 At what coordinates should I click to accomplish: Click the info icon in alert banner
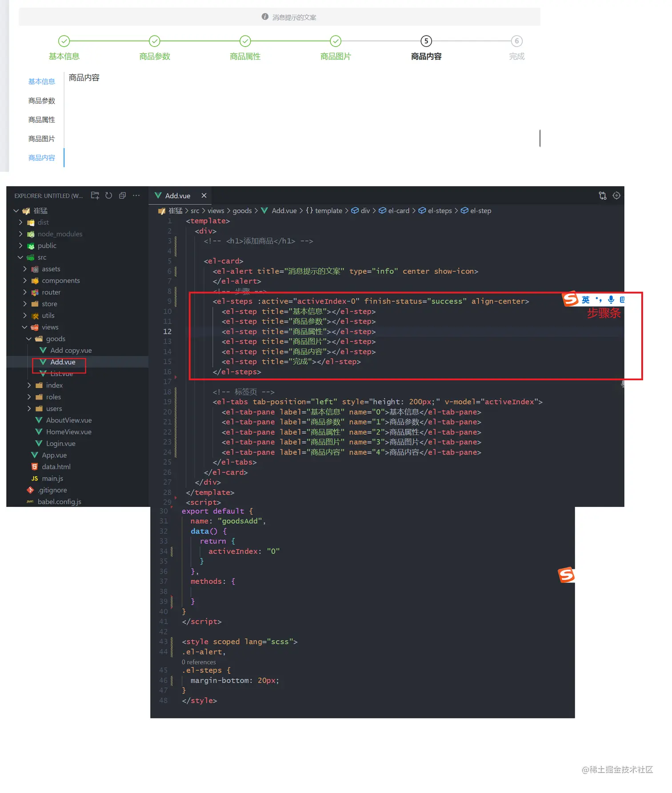point(265,17)
